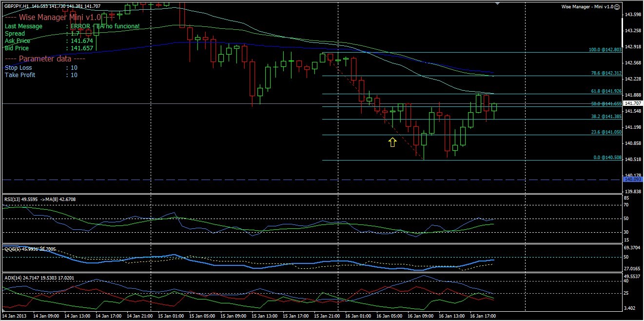Click Fibonacci label '38.2 @141.385'
The width and height of the screenshot is (644, 321).
(606, 117)
